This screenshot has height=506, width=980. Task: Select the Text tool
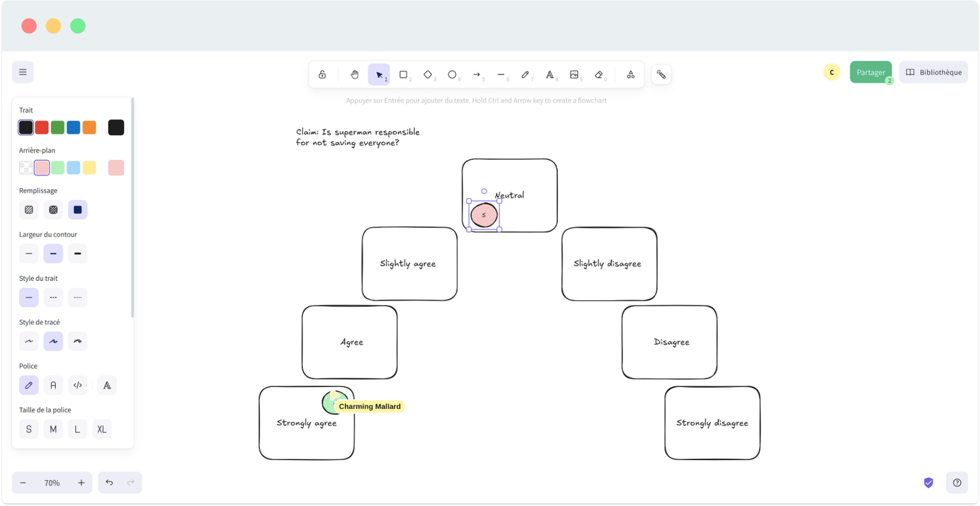[x=550, y=74]
